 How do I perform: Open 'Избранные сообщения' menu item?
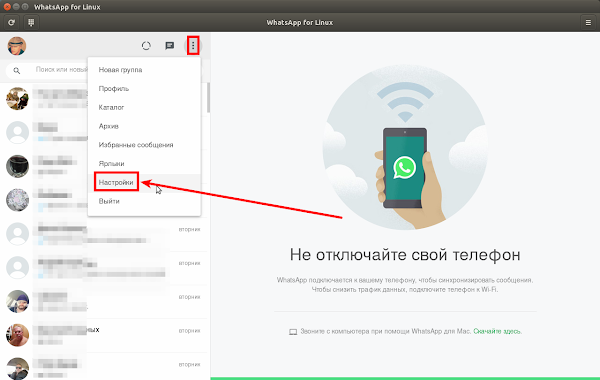click(x=144, y=145)
